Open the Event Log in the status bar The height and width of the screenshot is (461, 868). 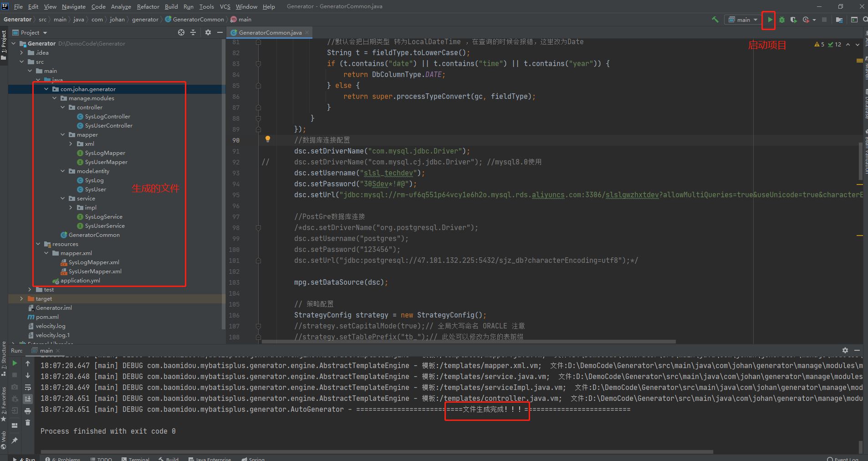coord(845,458)
